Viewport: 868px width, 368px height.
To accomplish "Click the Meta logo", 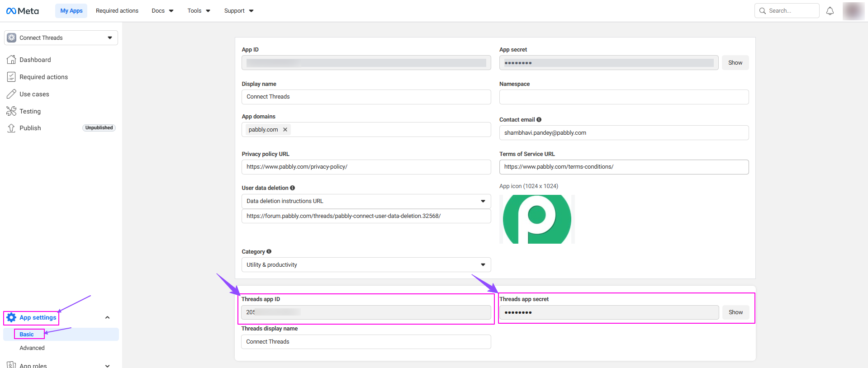I will coord(23,11).
